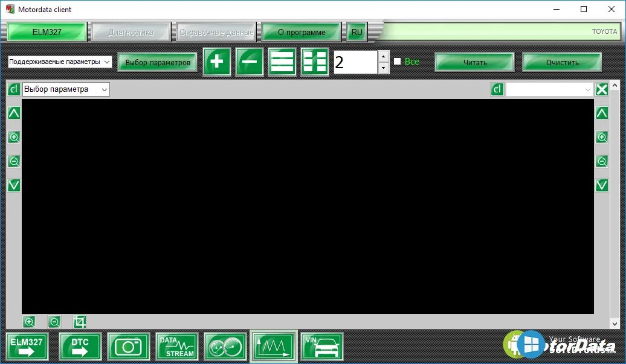Open the camera freeze frame icon

click(129, 346)
